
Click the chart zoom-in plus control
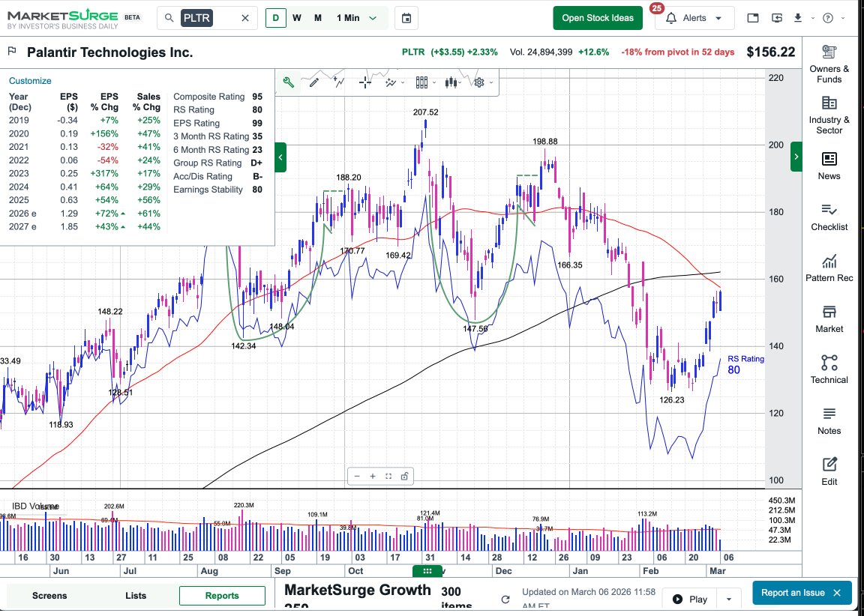click(372, 476)
